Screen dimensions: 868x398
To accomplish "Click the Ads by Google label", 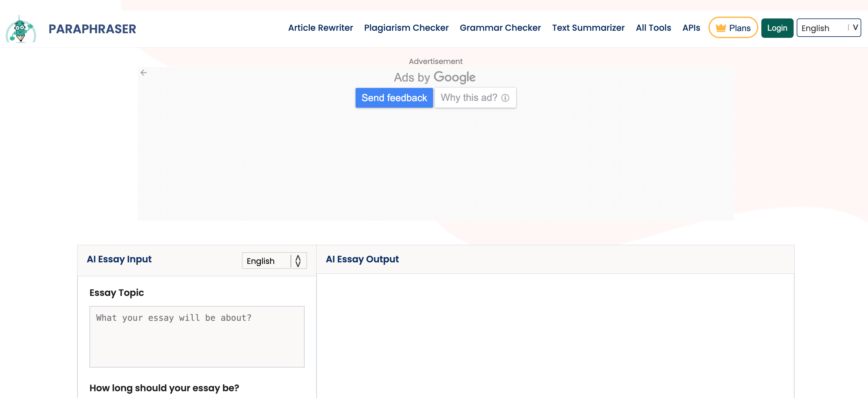I will (x=434, y=77).
